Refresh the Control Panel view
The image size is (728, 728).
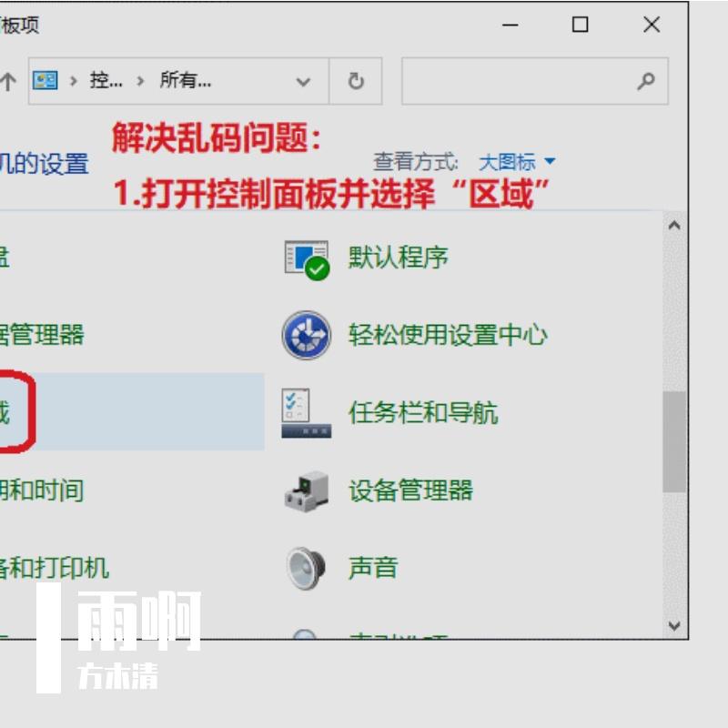[x=356, y=81]
